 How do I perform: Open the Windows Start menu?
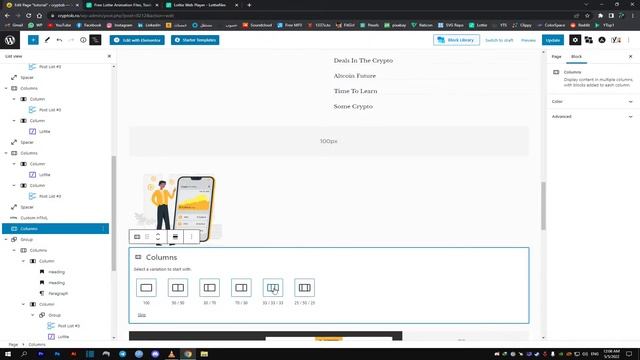pyautogui.click(x=8, y=354)
